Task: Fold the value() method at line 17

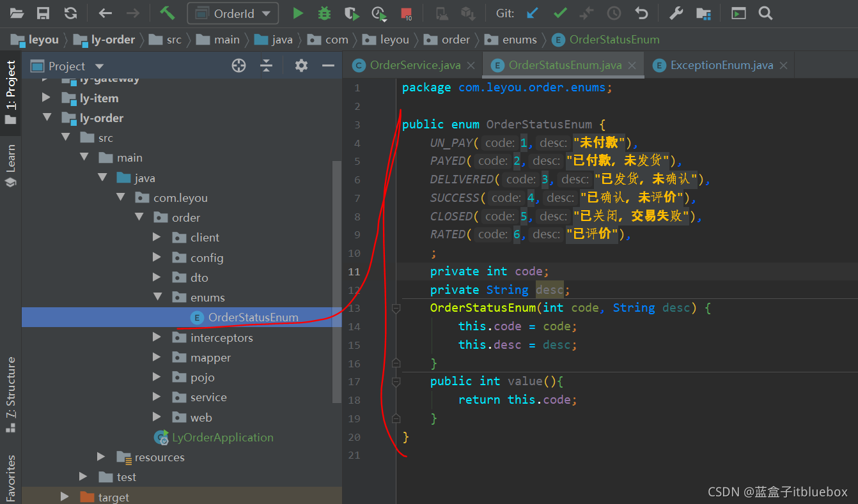Action: click(396, 381)
